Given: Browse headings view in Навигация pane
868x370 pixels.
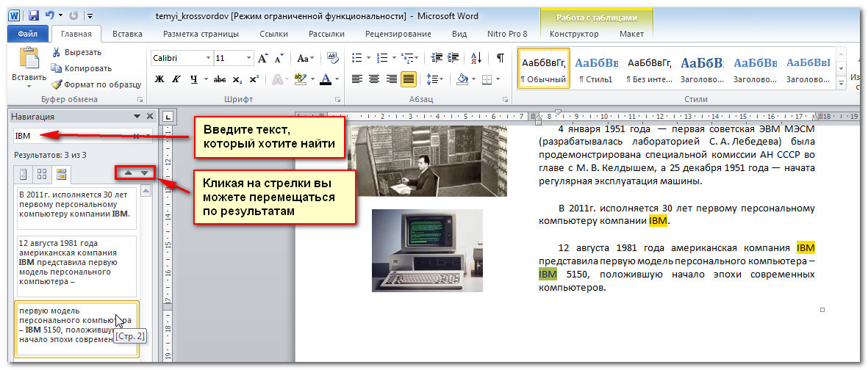Looking at the screenshot, I should (24, 175).
